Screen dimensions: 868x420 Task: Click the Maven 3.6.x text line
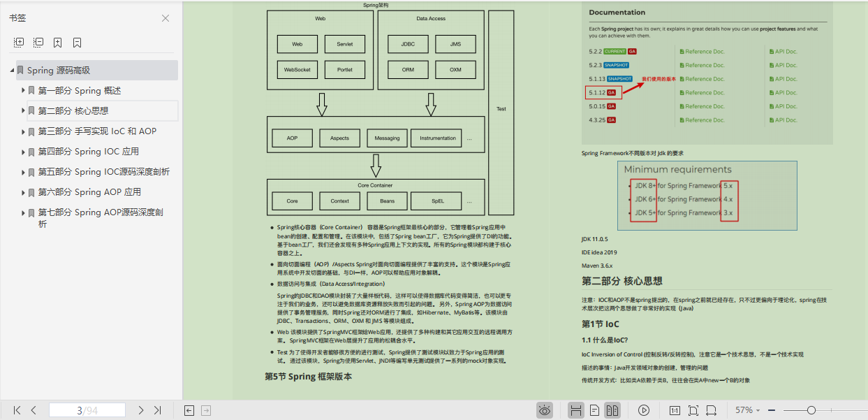597,266
